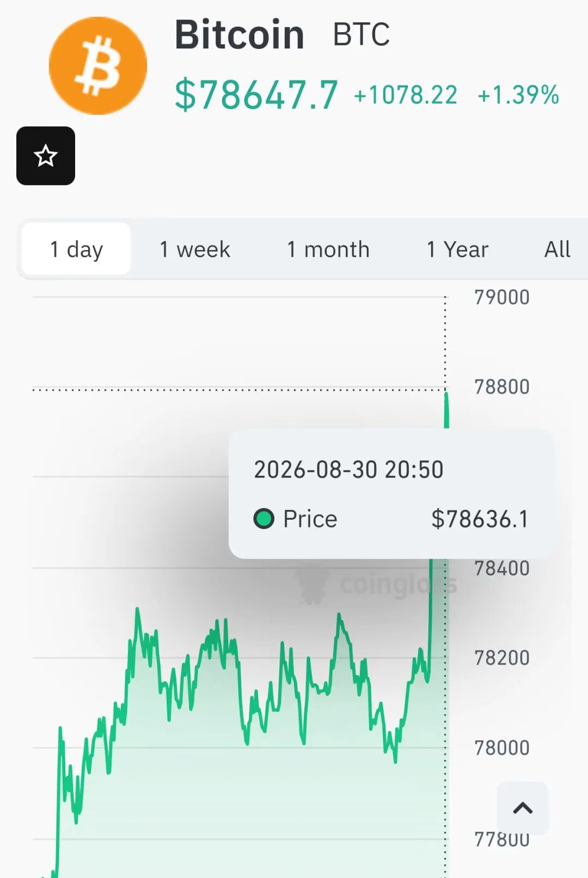Click the scroll-to-top chevron button
This screenshot has height=878, width=588.
pos(523,808)
